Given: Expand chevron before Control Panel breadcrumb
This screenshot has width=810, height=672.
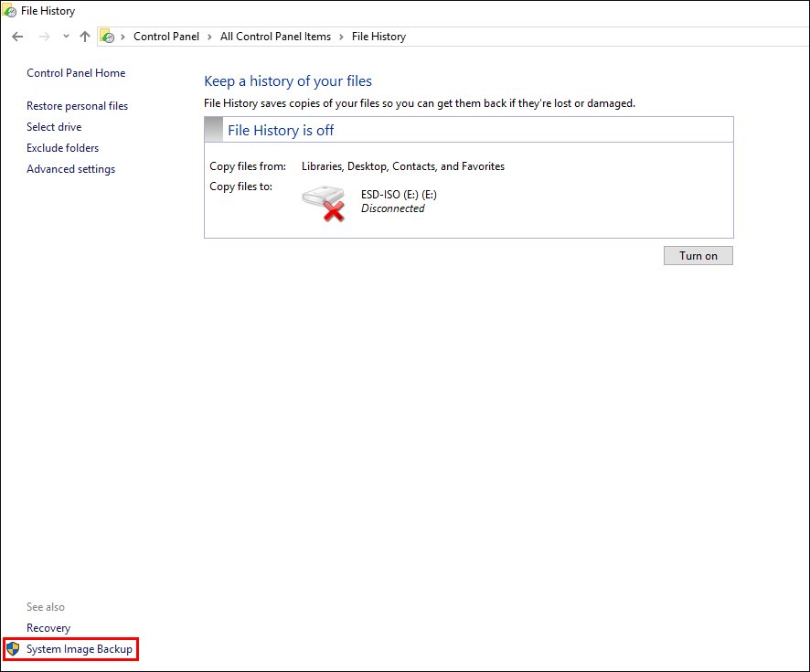Looking at the screenshot, I should tap(123, 37).
